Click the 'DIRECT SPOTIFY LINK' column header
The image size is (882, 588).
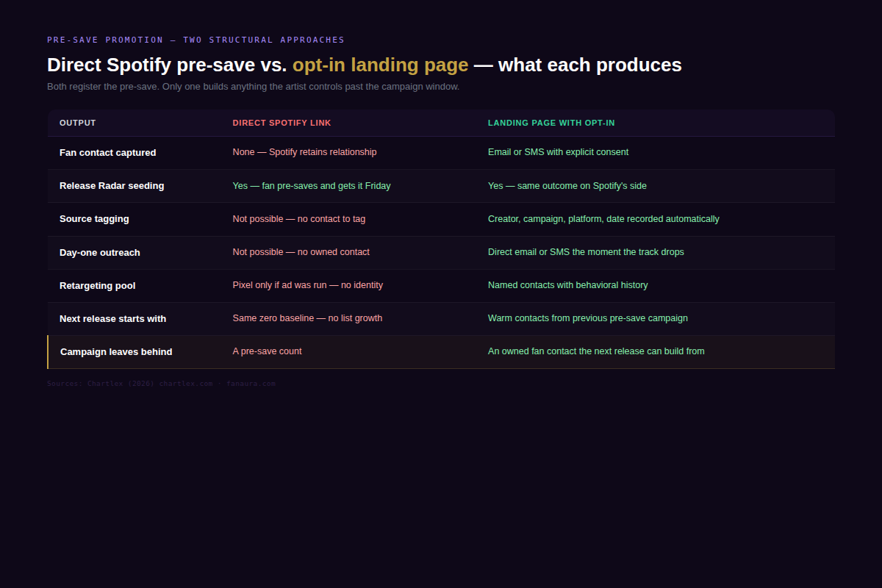coord(282,123)
